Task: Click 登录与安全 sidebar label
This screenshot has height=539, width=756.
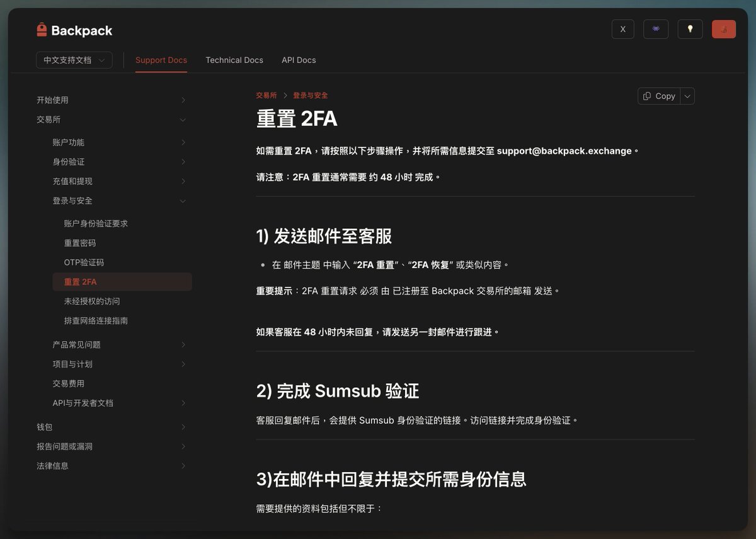Action: 72,200
